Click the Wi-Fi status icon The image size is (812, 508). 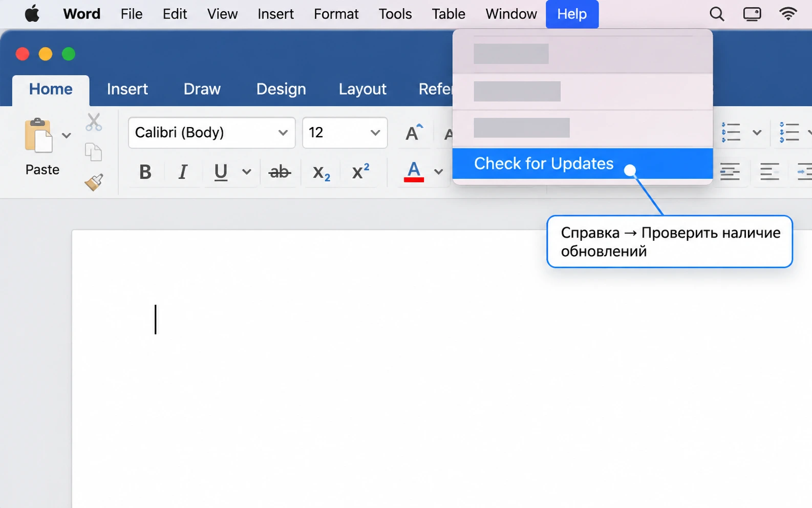pos(788,14)
